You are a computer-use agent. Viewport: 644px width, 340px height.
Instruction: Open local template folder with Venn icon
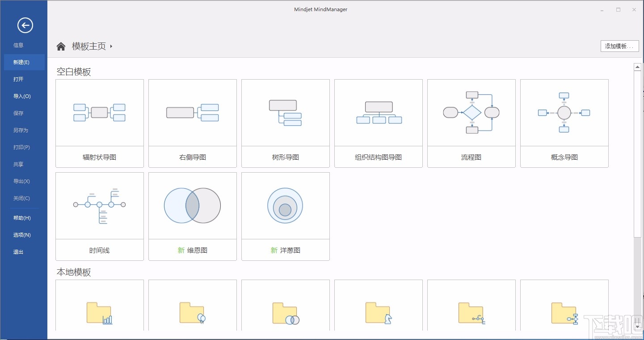tap(285, 313)
